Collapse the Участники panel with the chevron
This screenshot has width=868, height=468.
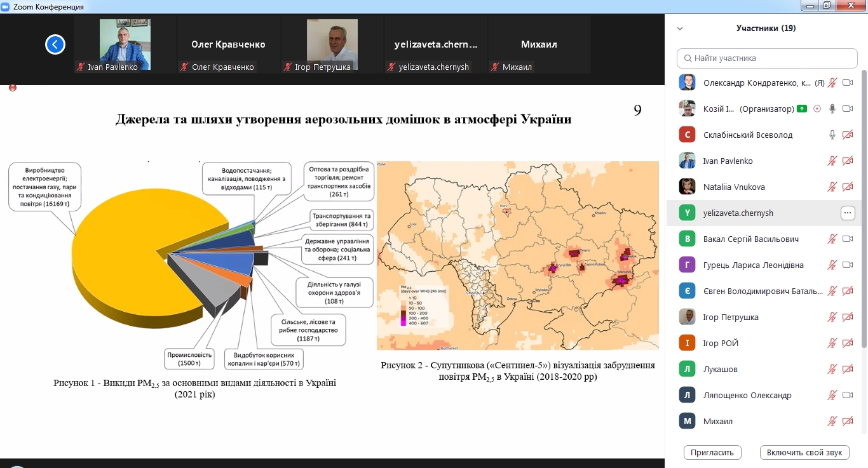click(680, 29)
